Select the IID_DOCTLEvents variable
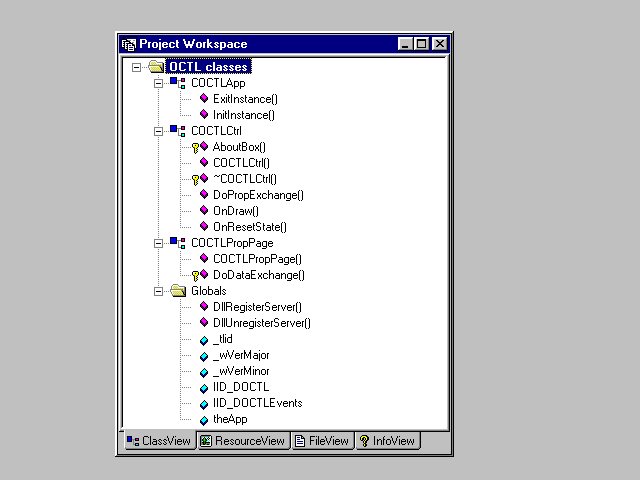Viewport: 640px width, 480px height. 257,403
